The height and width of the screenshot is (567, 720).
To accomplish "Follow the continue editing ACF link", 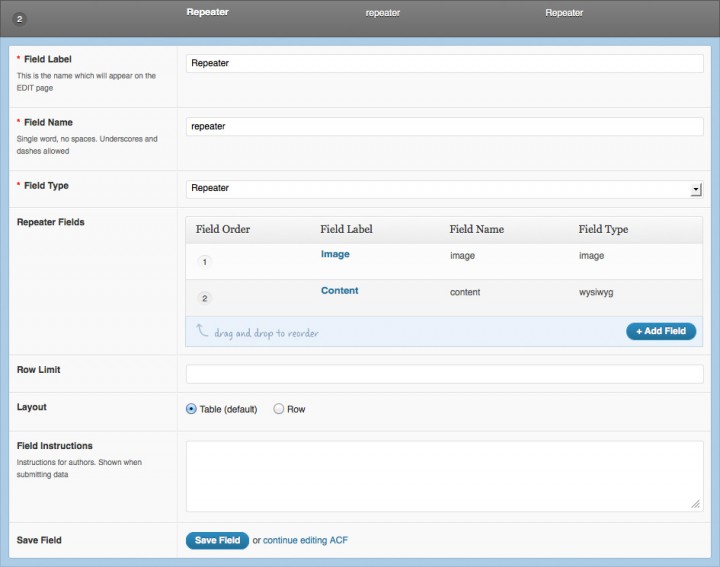I will [305, 540].
